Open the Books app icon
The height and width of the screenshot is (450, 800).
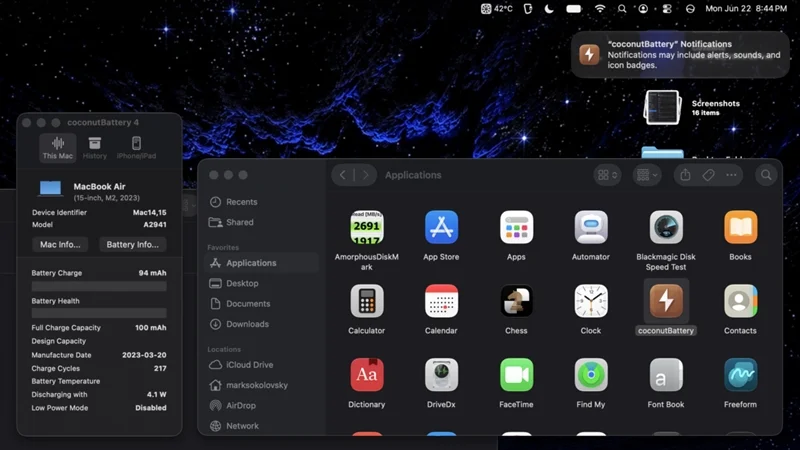[740, 227]
